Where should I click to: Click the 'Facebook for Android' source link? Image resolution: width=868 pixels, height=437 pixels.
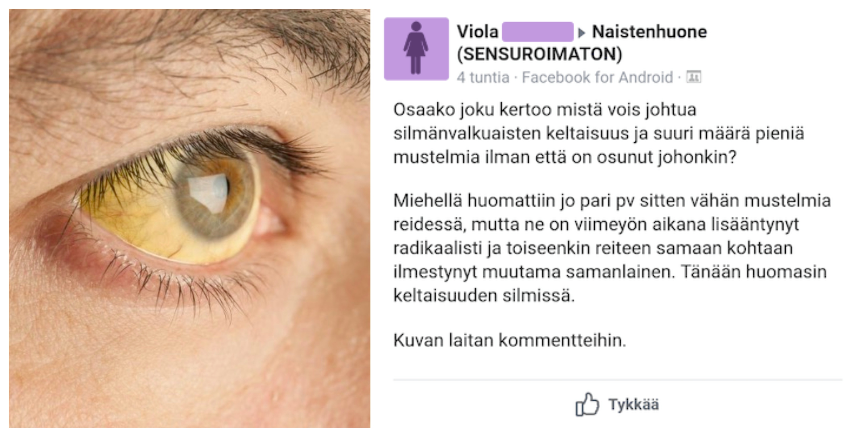click(597, 77)
